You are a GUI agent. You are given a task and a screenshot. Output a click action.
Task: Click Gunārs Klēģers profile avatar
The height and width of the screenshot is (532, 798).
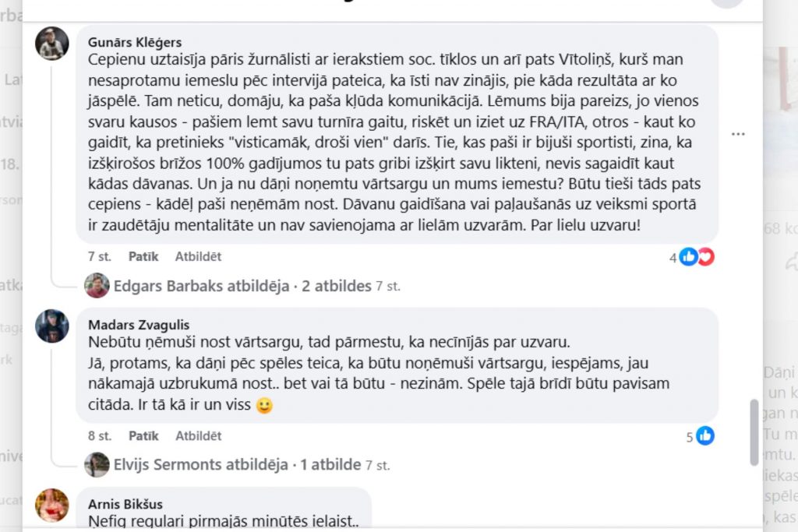pos(52,44)
